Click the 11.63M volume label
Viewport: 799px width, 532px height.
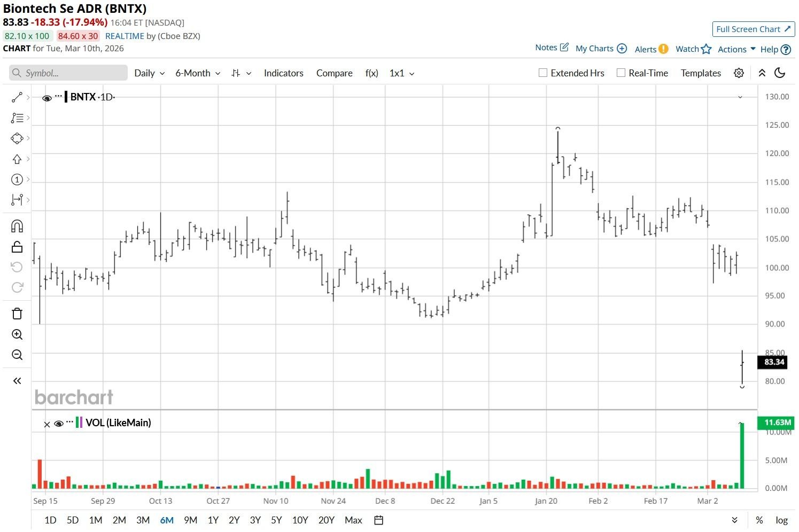776,423
